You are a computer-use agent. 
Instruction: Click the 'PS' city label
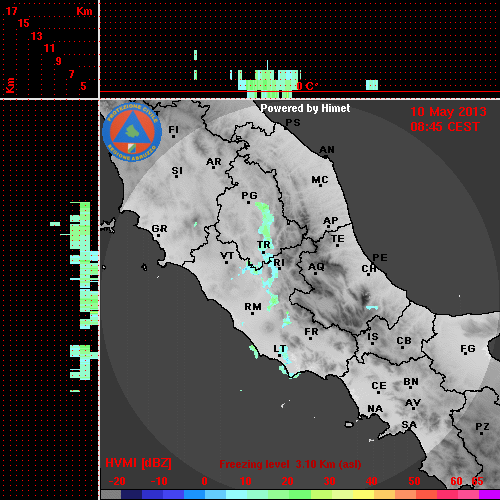point(293,123)
